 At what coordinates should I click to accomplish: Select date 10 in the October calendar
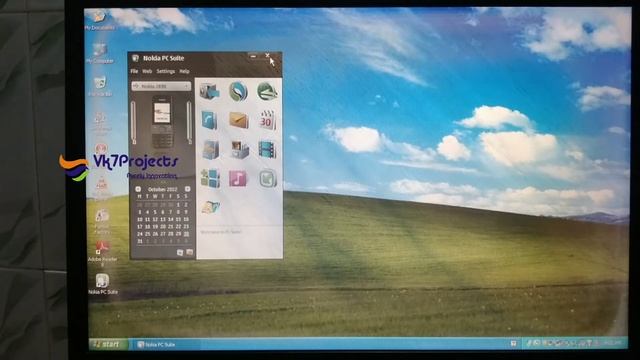140,219
